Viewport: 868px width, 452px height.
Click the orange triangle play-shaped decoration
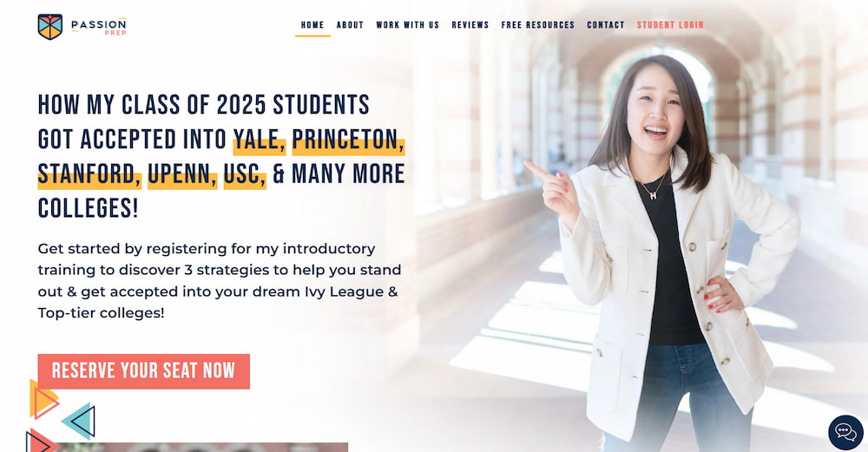[x=43, y=399]
